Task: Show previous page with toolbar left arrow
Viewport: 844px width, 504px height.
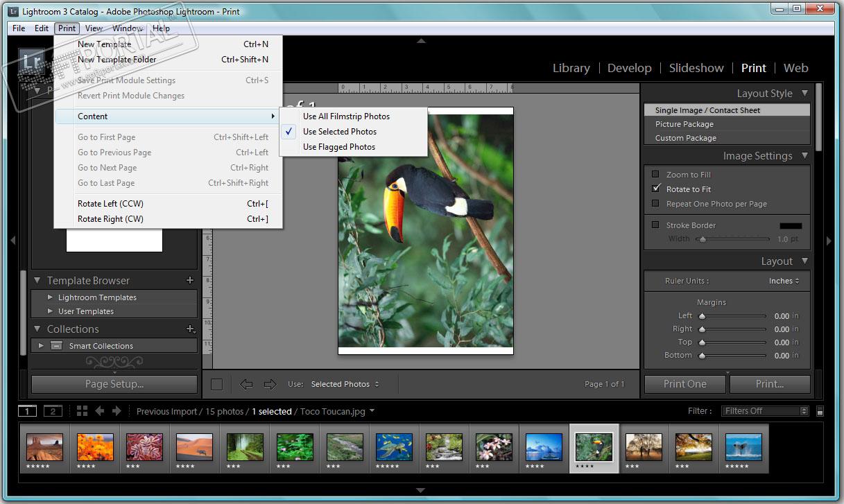Action: click(x=246, y=384)
